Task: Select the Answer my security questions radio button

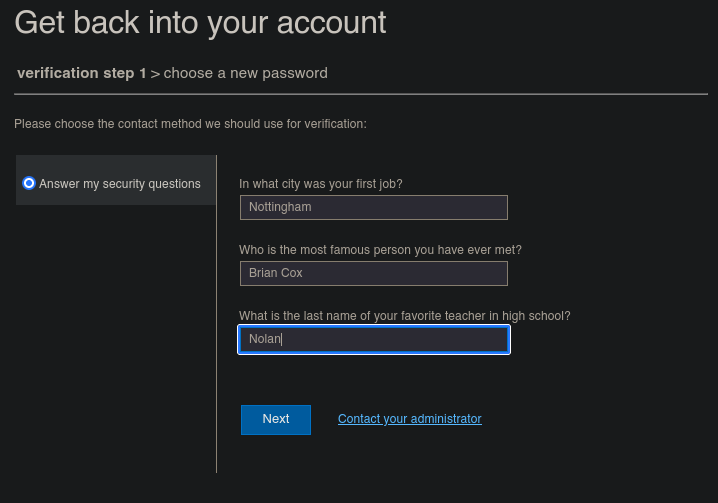Action: point(29,183)
